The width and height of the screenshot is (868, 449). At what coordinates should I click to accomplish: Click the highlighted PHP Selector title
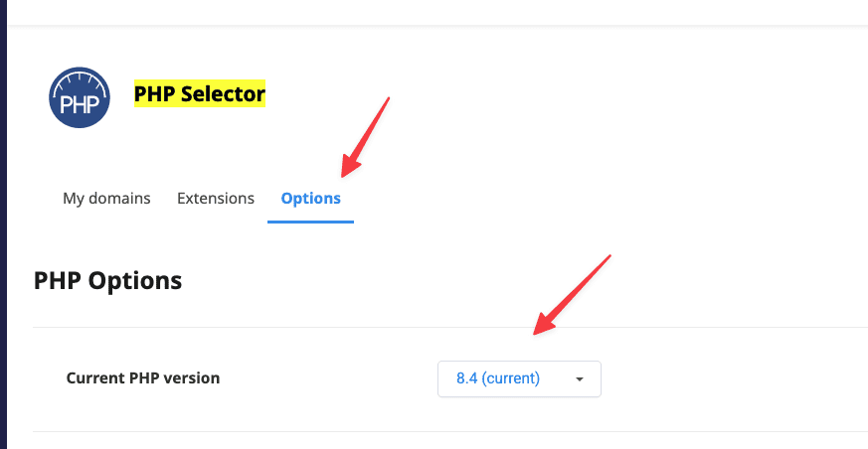[x=200, y=94]
